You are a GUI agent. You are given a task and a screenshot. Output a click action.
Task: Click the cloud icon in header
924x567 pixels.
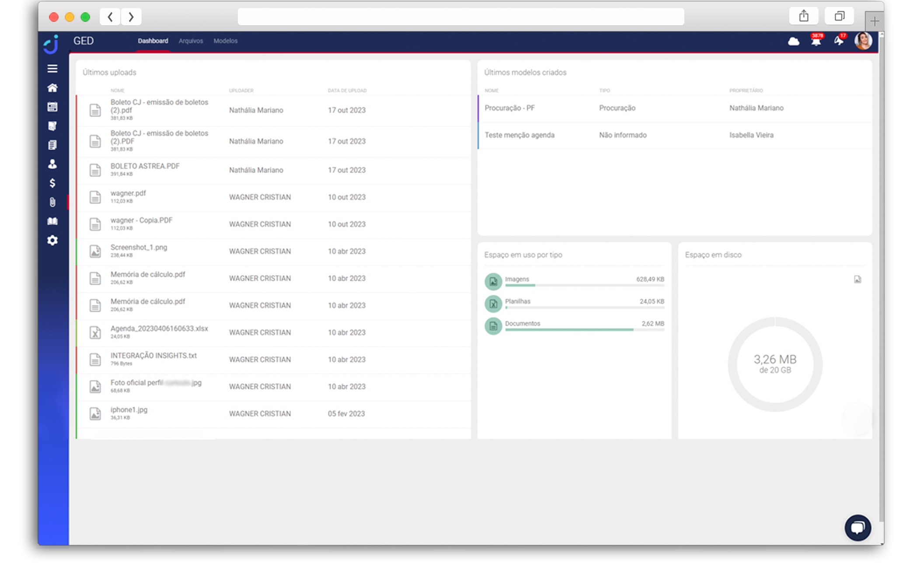[x=793, y=42]
